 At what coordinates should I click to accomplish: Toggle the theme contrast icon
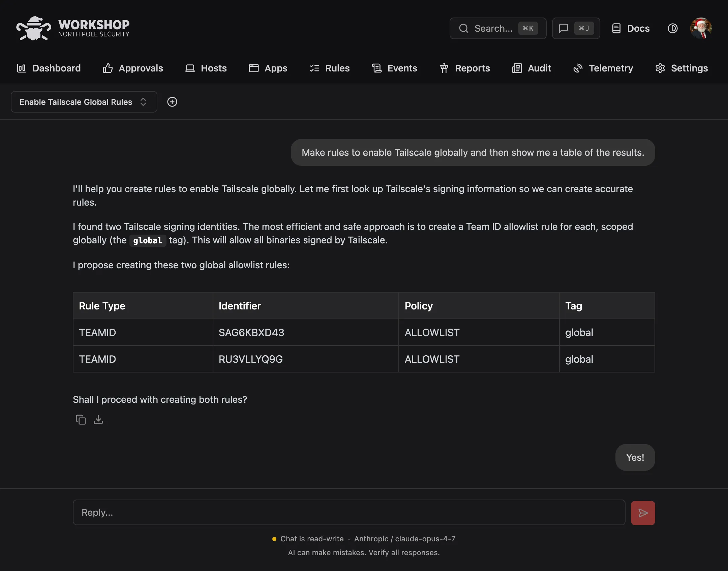coord(672,28)
